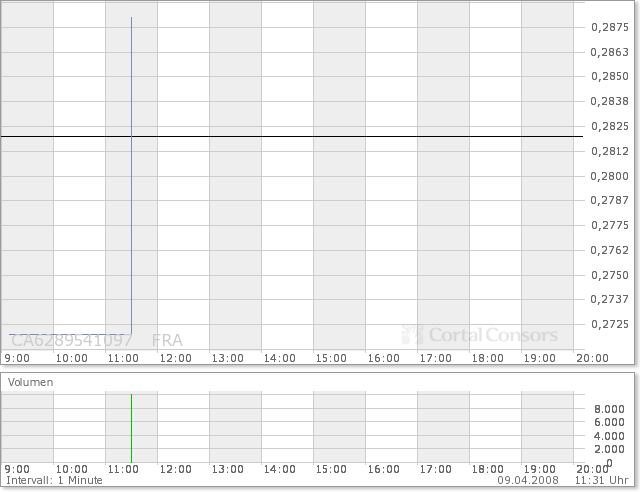Viewport: 640px width, 492px height.
Task: Select 19:00 below the Volumen chart
Action: point(540,469)
